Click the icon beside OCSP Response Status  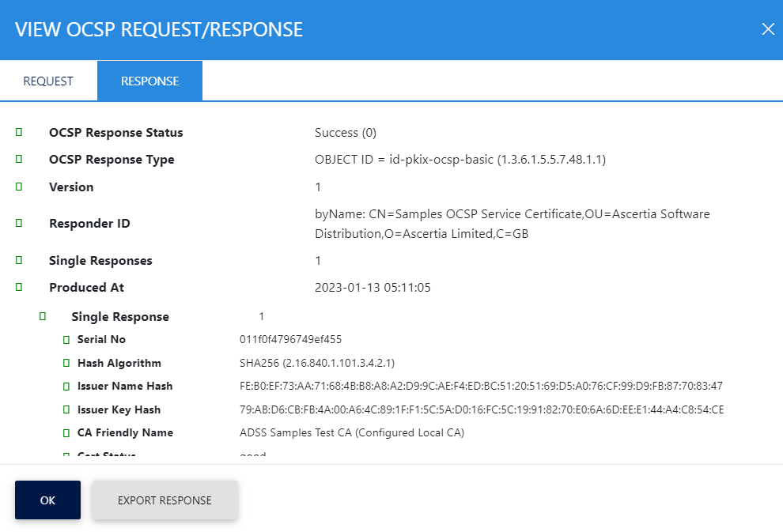(19, 132)
